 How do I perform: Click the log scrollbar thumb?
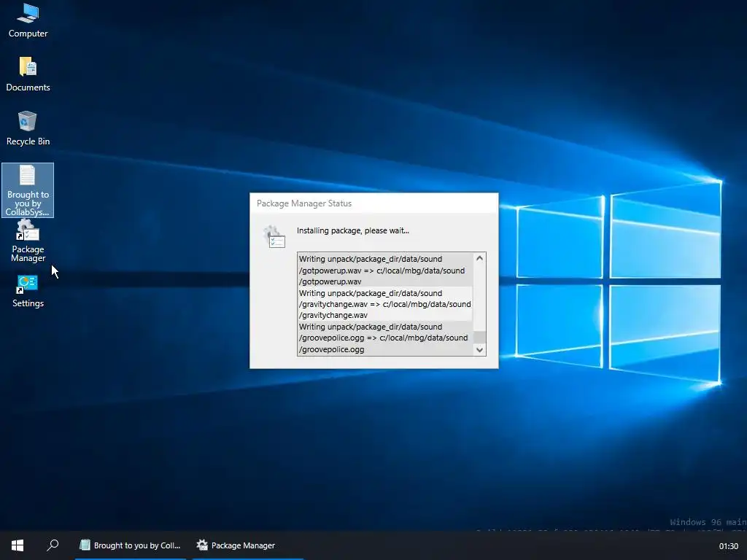tap(480, 337)
